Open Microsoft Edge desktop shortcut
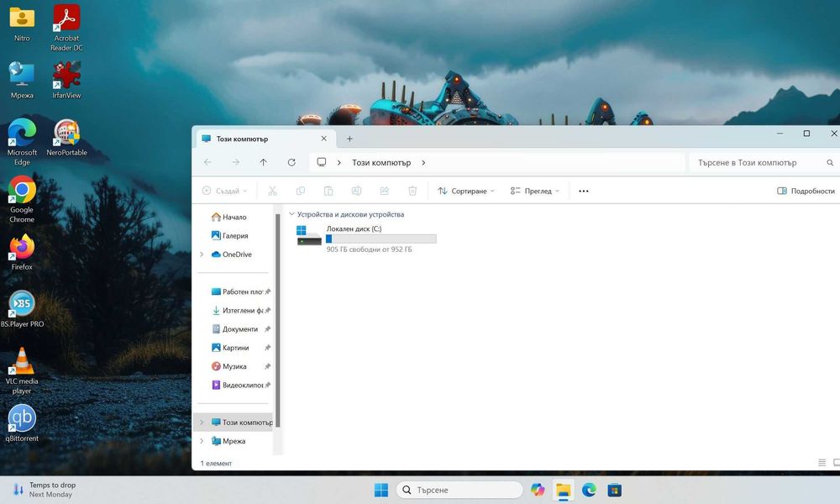This screenshot has height=504, width=840. (22, 143)
